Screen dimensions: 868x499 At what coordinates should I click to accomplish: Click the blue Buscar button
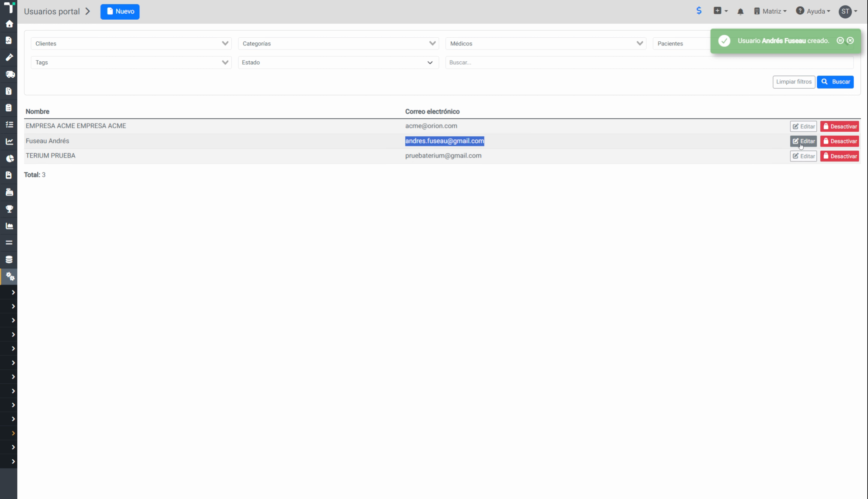[x=835, y=82]
